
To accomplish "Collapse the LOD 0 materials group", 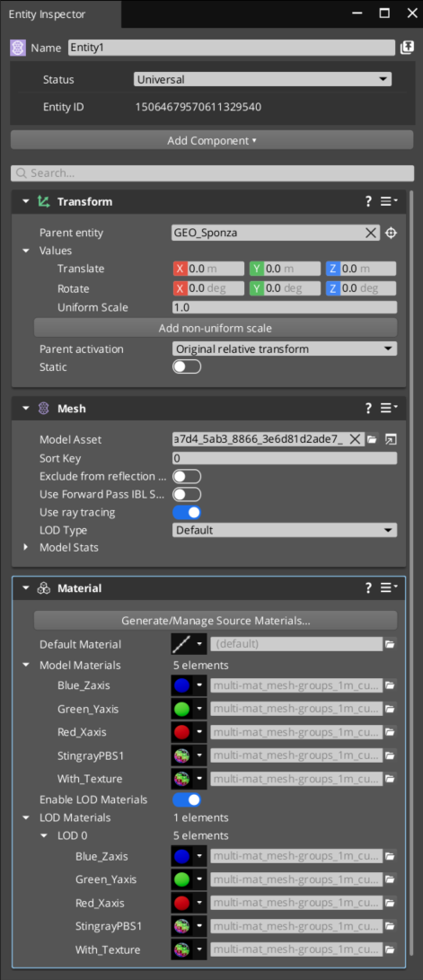I will 44,835.
